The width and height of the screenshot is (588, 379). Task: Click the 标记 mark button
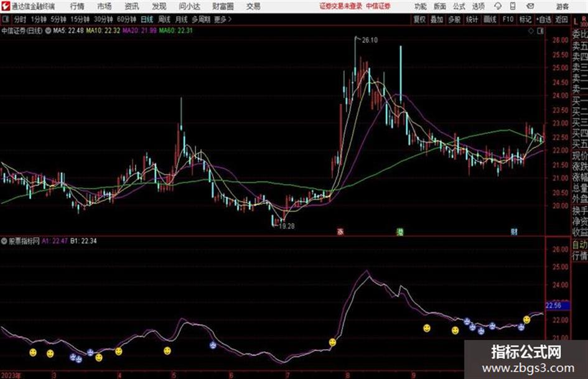click(x=525, y=19)
